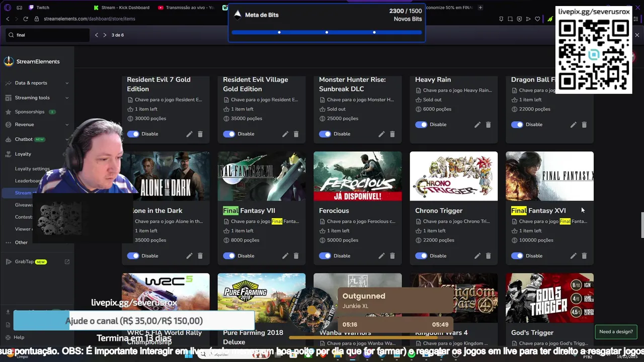Edit the Alone in the Dark item
This screenshot has width=644, height=362.
(x=189, y=256)
